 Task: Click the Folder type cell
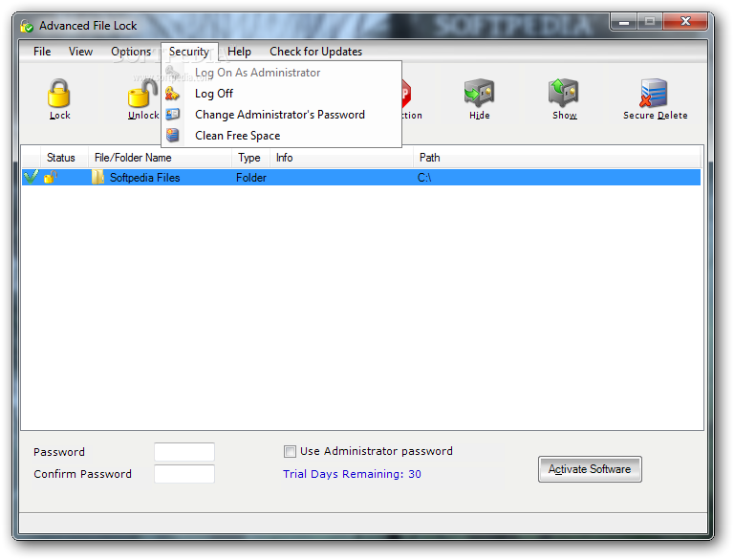point(251,178)
